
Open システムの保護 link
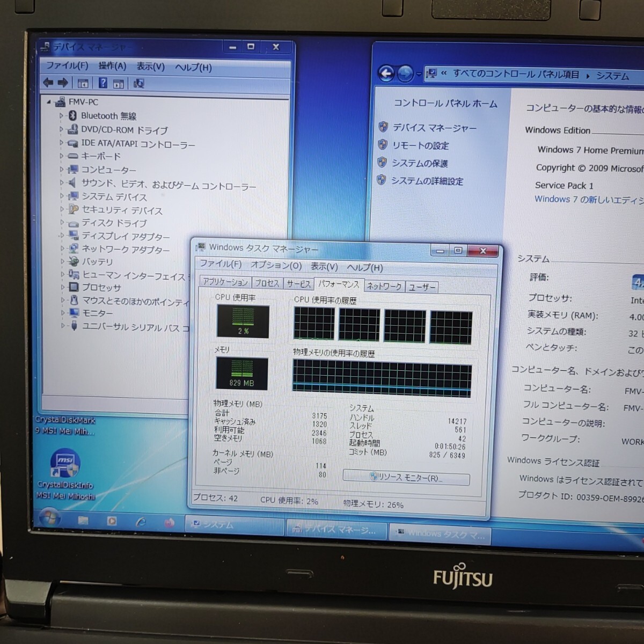coord(419,163)
